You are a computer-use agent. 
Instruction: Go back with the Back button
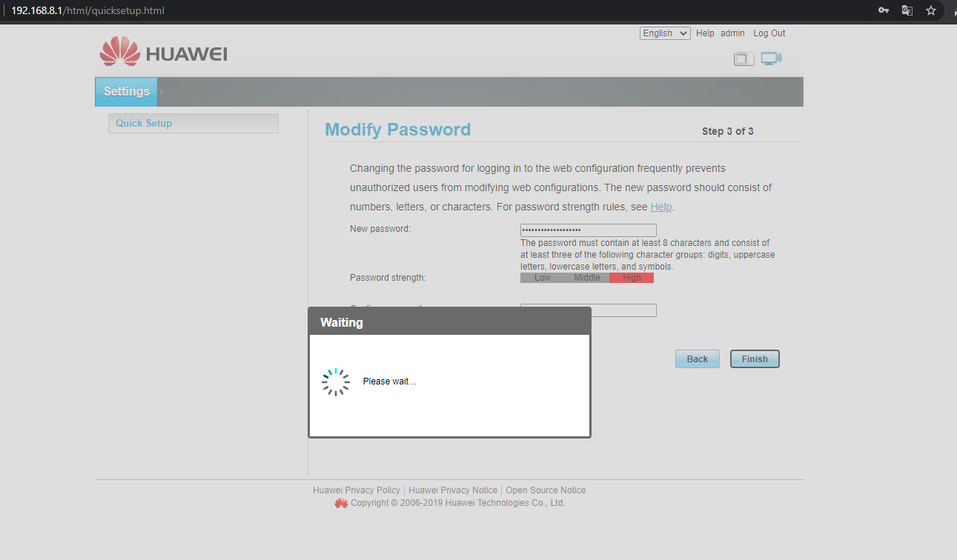coord(697,359)
